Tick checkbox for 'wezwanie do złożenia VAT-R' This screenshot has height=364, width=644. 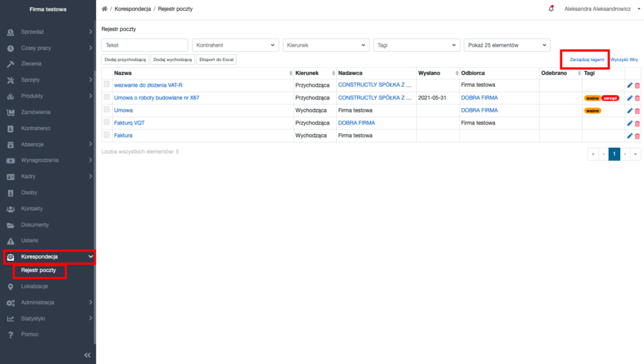click(107, 84)
